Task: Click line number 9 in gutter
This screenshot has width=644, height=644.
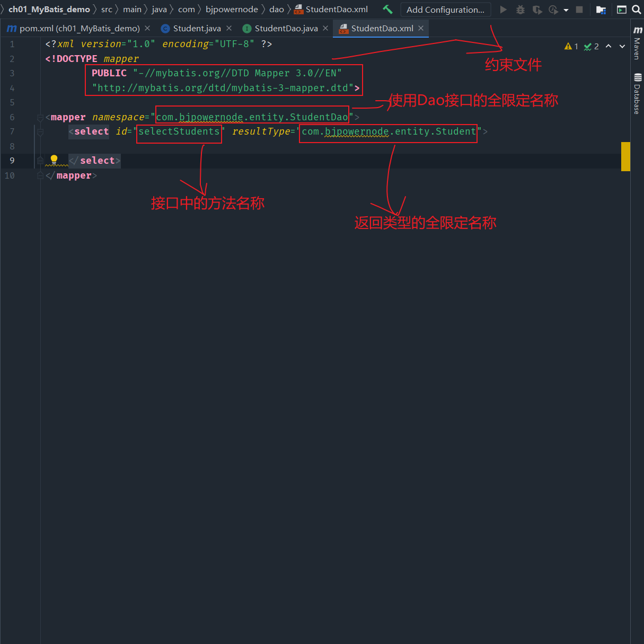Action: coord(12,161)
